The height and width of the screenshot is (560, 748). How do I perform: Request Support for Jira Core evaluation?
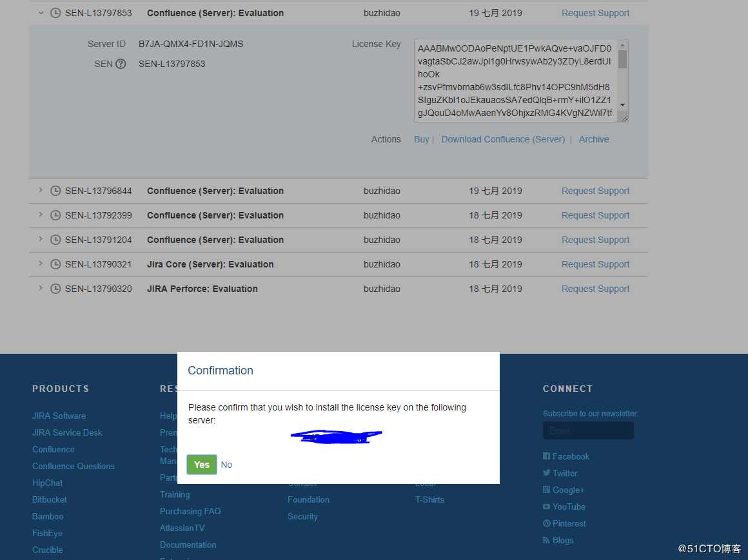point(595,264)
